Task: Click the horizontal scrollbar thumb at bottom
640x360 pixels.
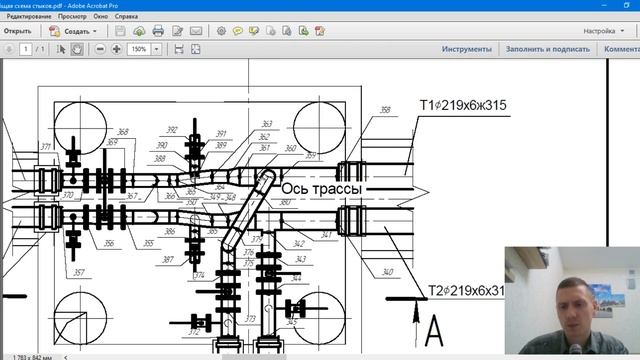Action: point(254,357)
